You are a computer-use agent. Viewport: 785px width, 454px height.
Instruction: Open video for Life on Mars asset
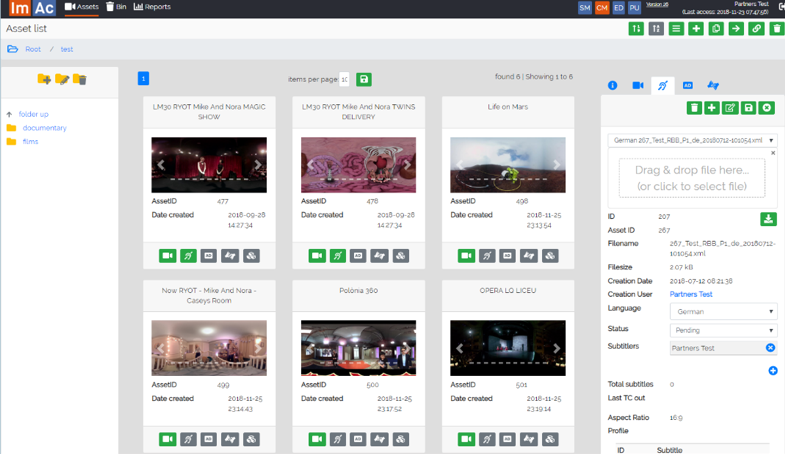click(x=466, y=256)
